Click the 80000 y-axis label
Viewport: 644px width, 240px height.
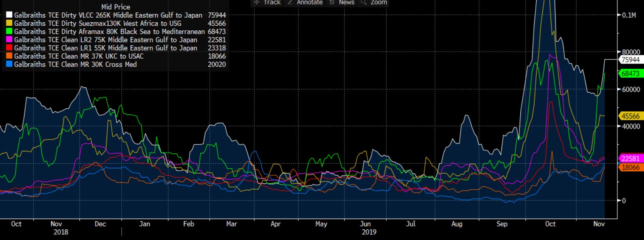pyautogui.click(x=631, y=52)
